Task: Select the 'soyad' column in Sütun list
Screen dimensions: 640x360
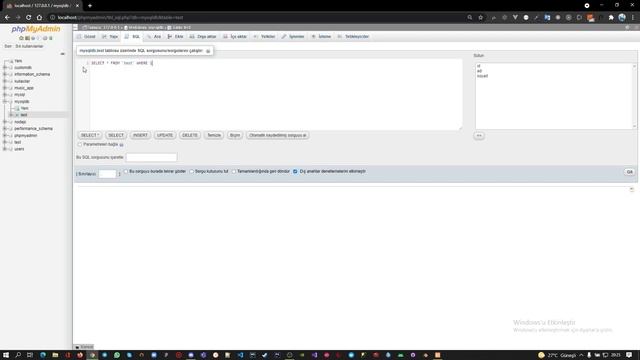Action: coord(482,76)
